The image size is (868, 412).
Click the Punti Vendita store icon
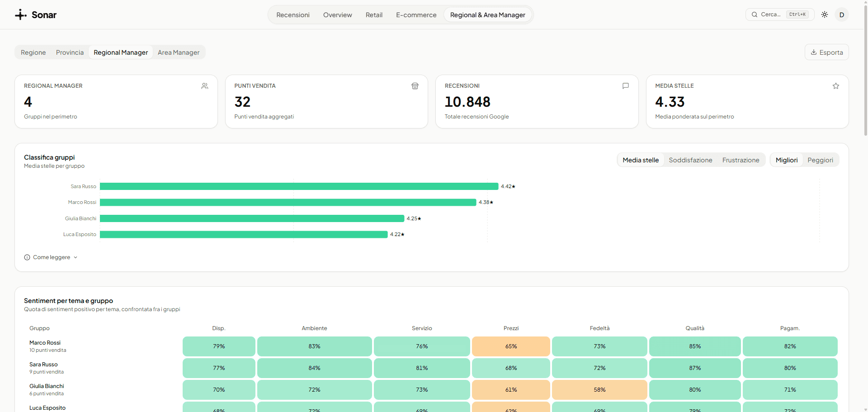(415, 86)
